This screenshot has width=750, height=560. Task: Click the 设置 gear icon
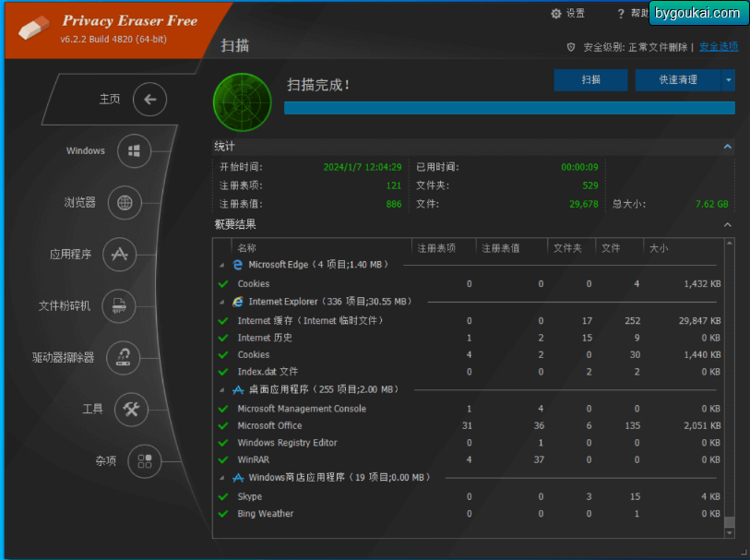coord(555,14)
